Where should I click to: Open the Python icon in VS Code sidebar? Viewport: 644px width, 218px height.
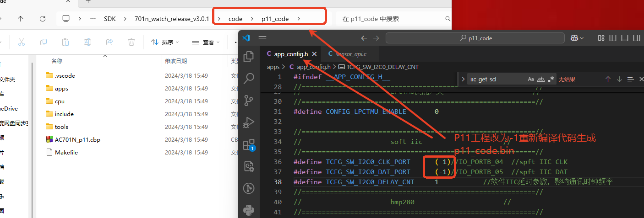pos(249,210)
